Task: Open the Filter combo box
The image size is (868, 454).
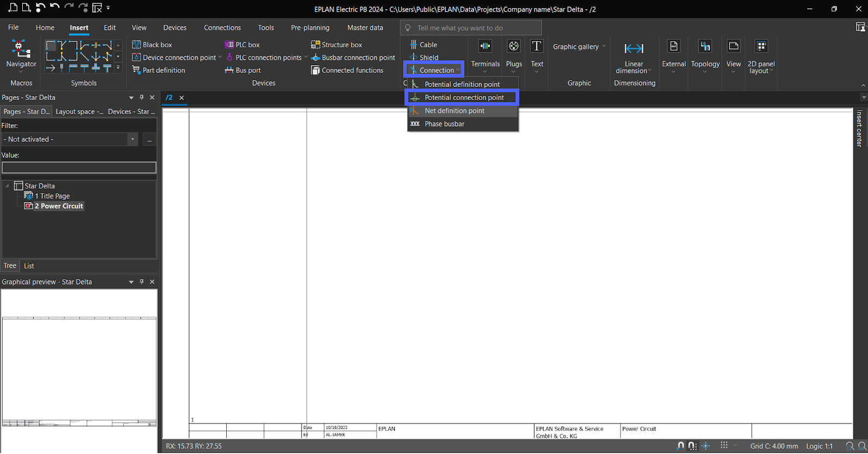Action: tap(71, 139)
